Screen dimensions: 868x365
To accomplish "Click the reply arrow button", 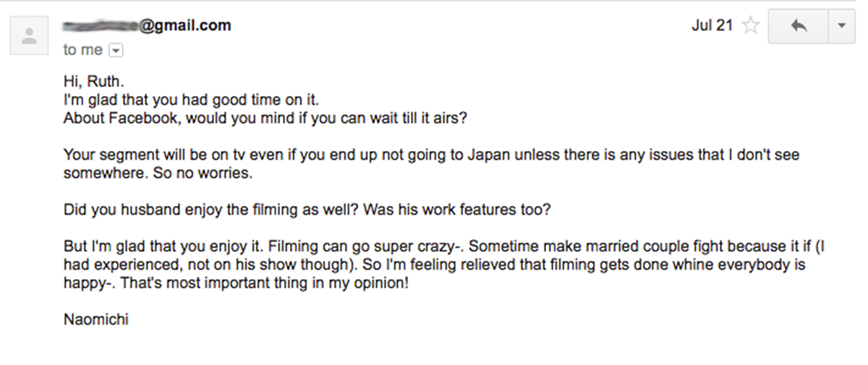I will pyautogui.click(x=799, y=27).
